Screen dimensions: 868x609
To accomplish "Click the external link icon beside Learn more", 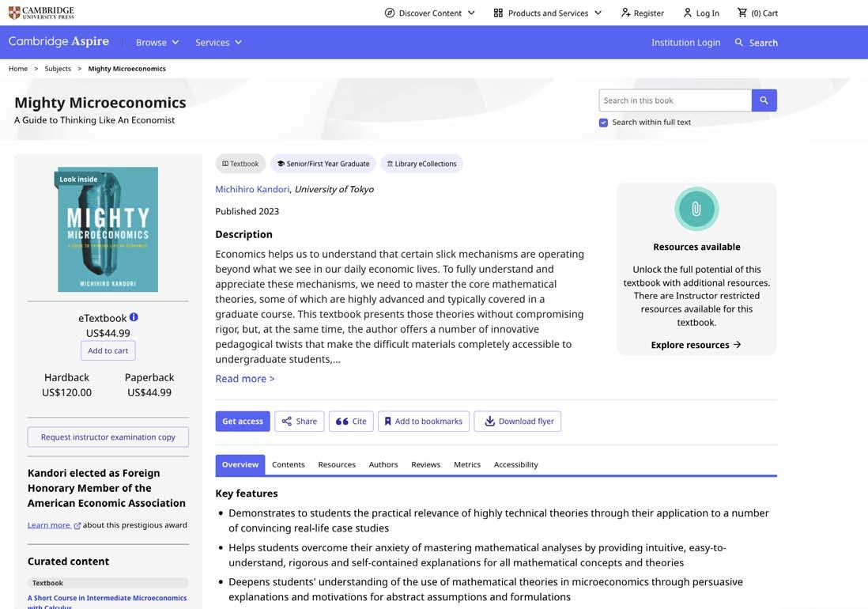I will pyautogui.click(x=77, y=525).
